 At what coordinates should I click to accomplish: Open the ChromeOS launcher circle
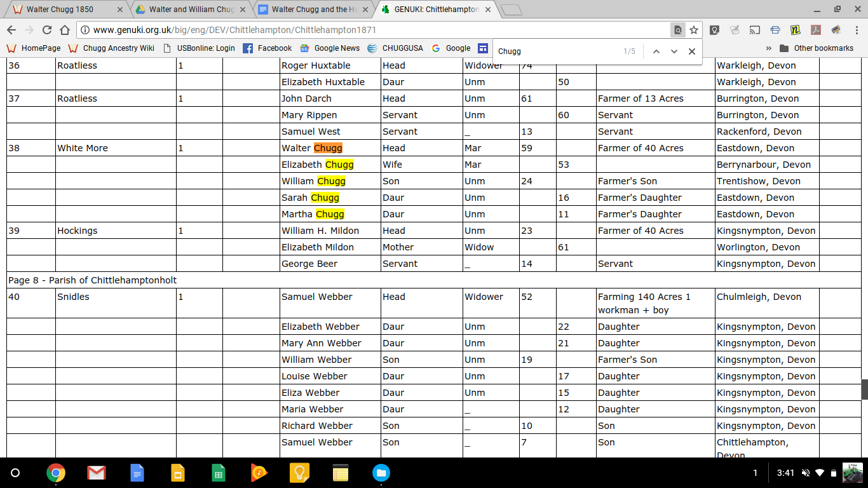[x=16, y=473]
